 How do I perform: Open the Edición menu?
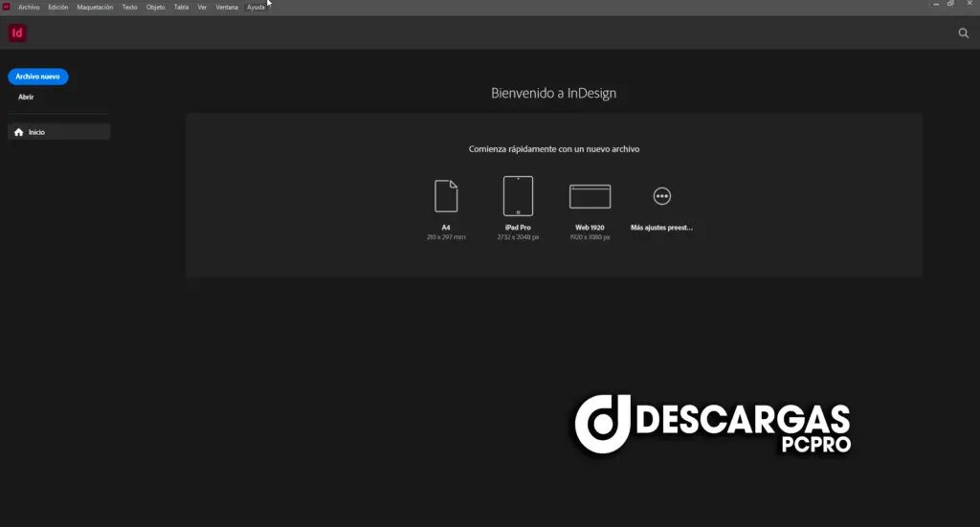[58, 7]
